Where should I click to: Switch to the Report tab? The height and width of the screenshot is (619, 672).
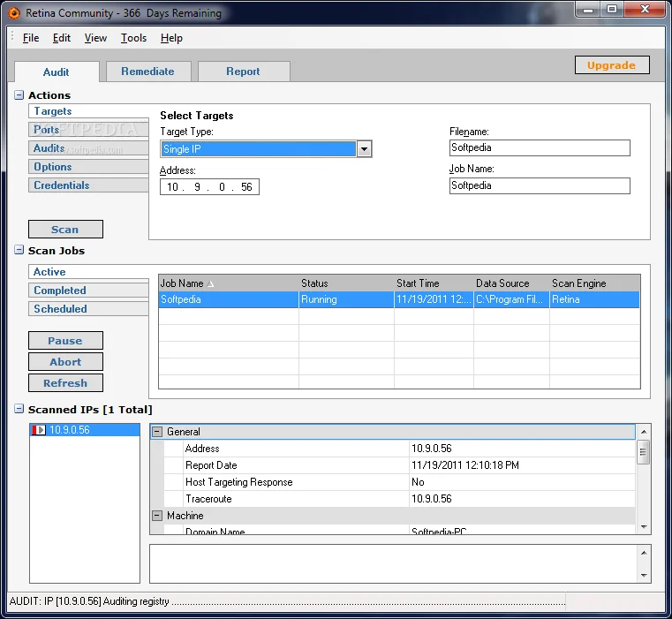coord(244,72)
